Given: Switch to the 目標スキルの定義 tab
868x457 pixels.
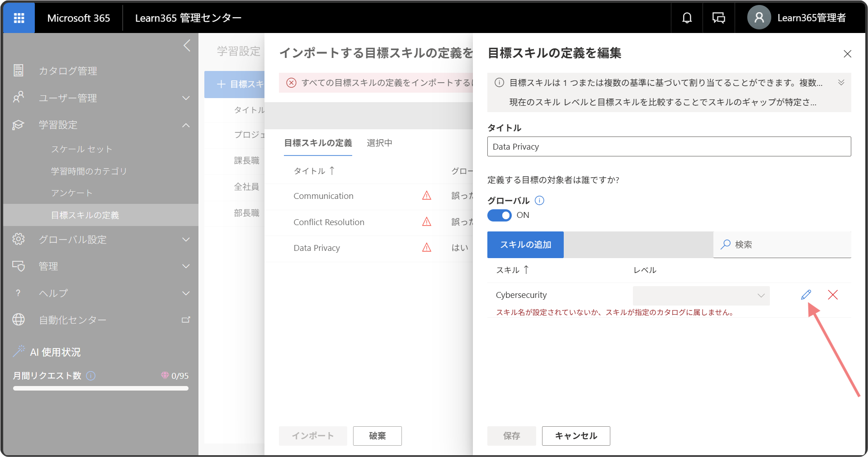Looking at the screenshot, I should [x=318, y=143].
